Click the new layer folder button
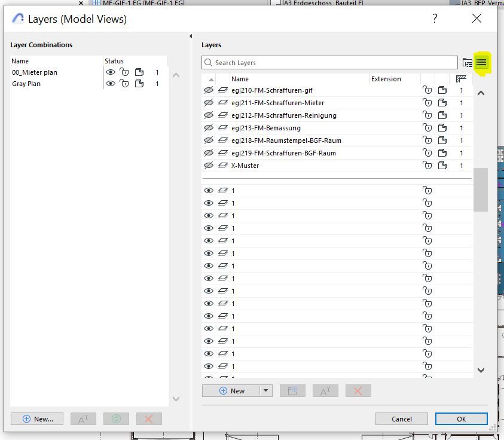This screenshot has width=504, height=440. click(x=292, y=391)
